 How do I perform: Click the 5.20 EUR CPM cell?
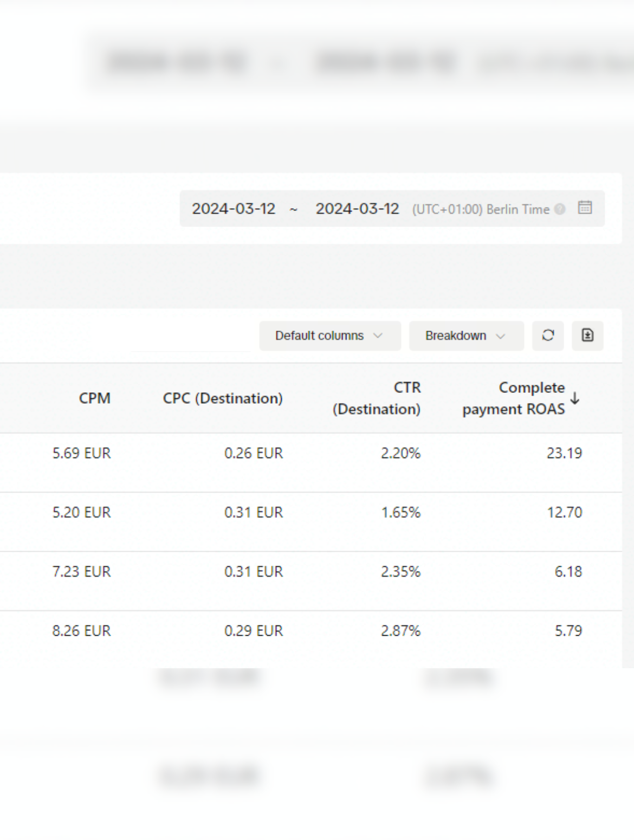[x=81, y=512]
